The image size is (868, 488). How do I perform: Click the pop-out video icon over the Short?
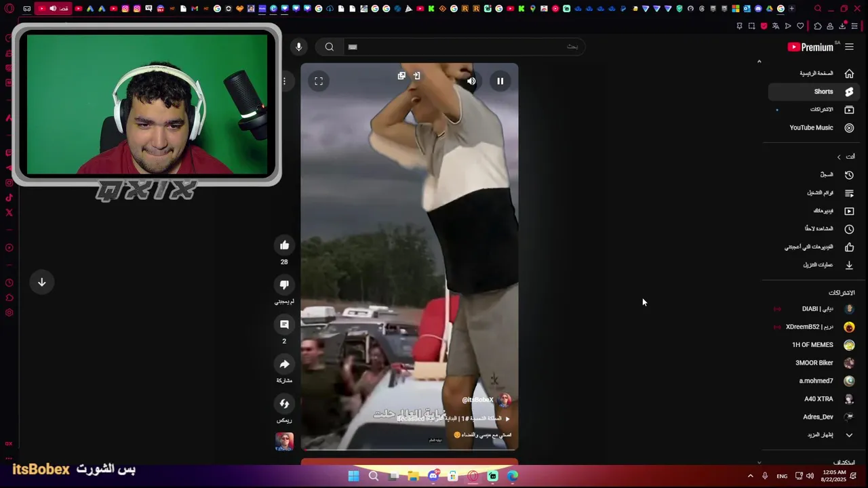click(x=401, y=76)
